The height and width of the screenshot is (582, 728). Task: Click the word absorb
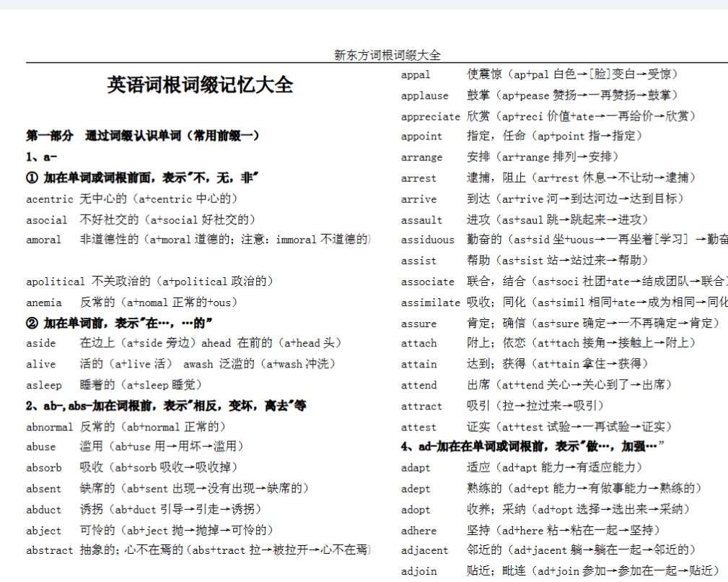pos(43,468)
